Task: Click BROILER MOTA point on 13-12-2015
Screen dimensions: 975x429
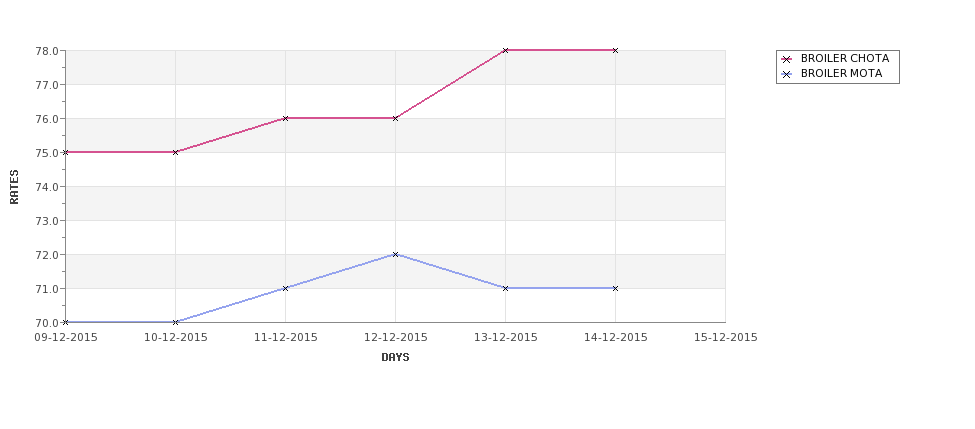Action: click(505, 288)
